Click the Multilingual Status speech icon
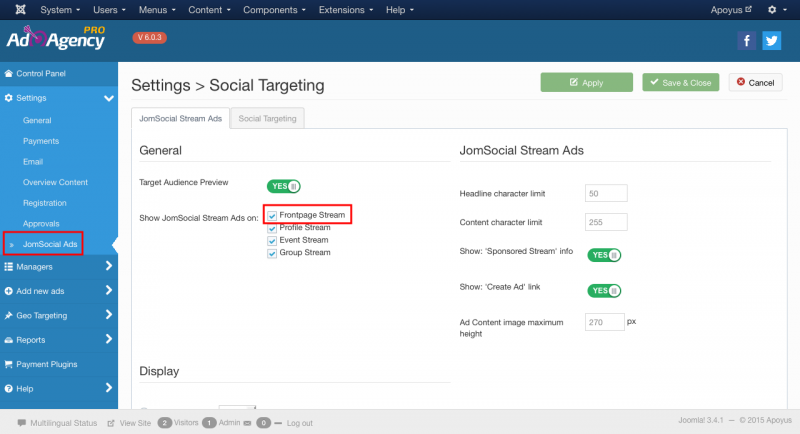Viewport: 800px width, 434px height. (21, 423)
